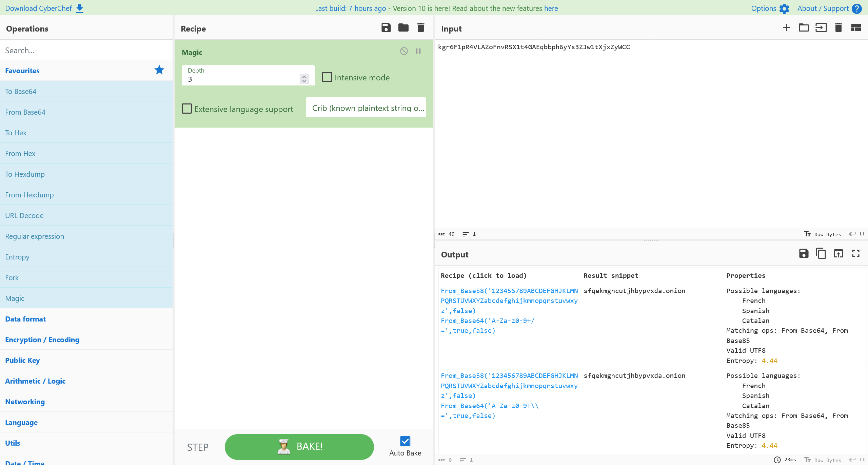Click the Auto Bake checkbox to toggle

point(405,441)
